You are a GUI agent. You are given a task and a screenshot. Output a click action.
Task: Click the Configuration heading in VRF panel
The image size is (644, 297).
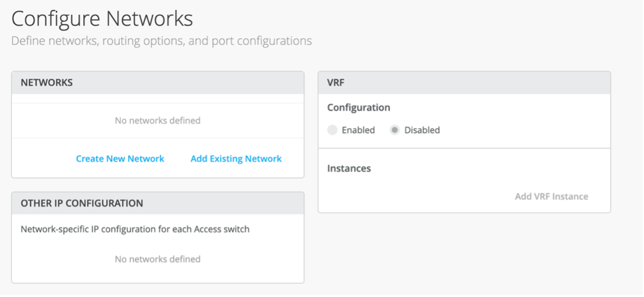click(358, 107)
